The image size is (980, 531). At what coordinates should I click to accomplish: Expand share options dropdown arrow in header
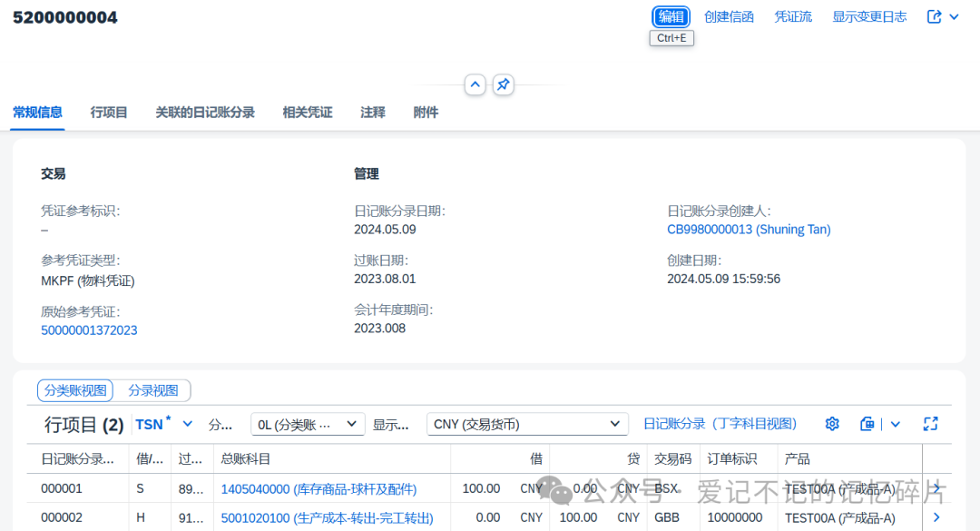(955, 17)
